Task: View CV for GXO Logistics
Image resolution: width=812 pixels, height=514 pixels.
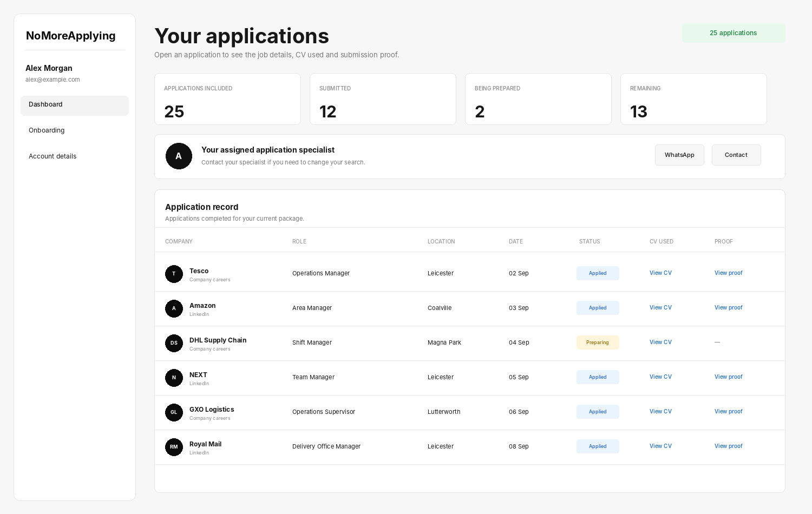Action: pos(660,411)
